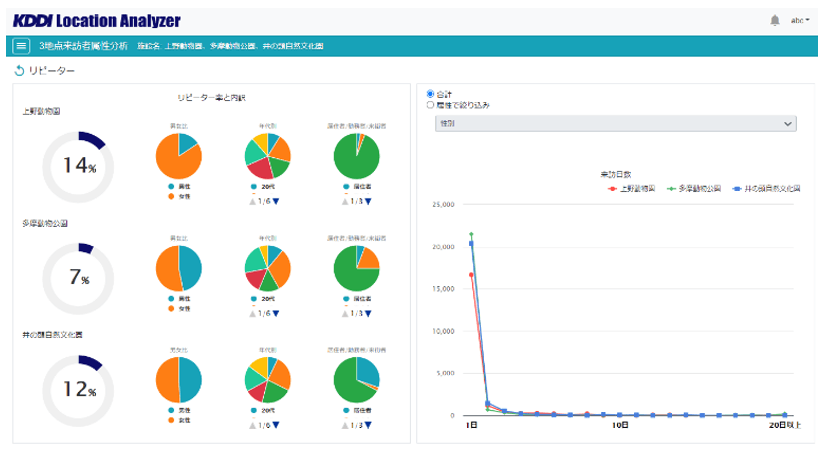
Task: Advance 井の頭自然文化園 resident chart legend down arrow
Action: (368, 425)
